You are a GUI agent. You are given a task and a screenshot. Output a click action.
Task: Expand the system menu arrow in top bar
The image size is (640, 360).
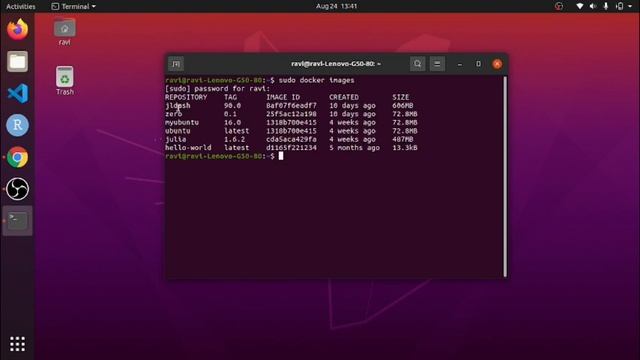(630, 6)
